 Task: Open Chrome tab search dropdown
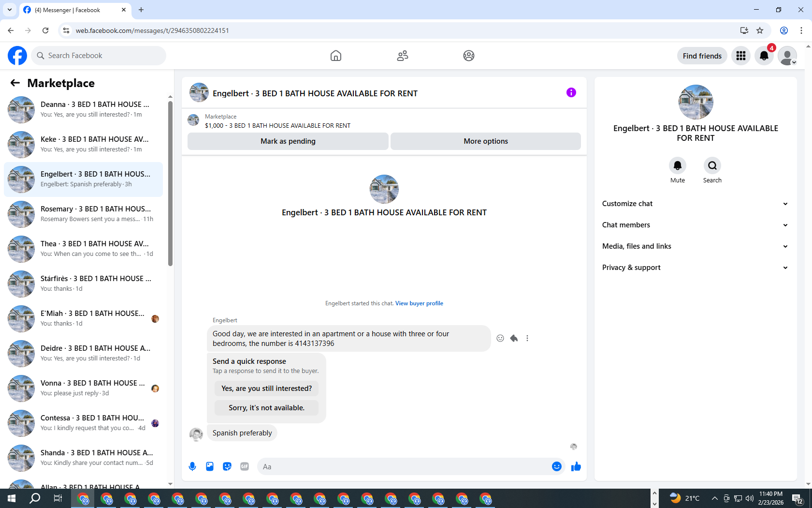coord(10,10)
